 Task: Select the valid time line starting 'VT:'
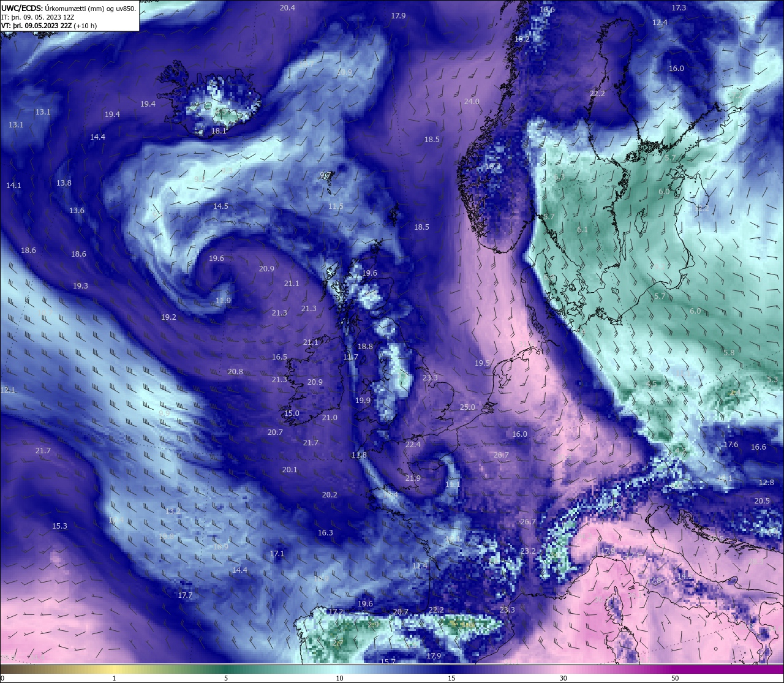(x=49, y=26)
